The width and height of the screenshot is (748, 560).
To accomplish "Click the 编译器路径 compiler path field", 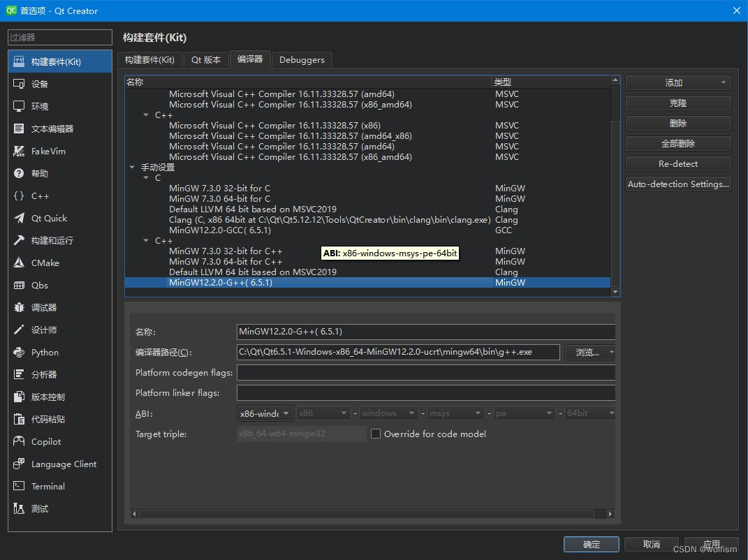I will pyautogui.click(x=398, y=352).
